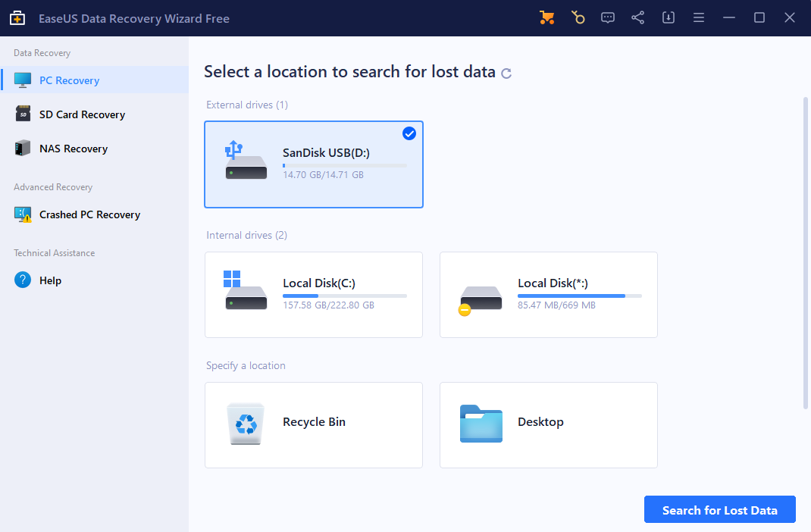Click the Desktop folder icon
Screen dimensions: 811x532
click(481, 424)
